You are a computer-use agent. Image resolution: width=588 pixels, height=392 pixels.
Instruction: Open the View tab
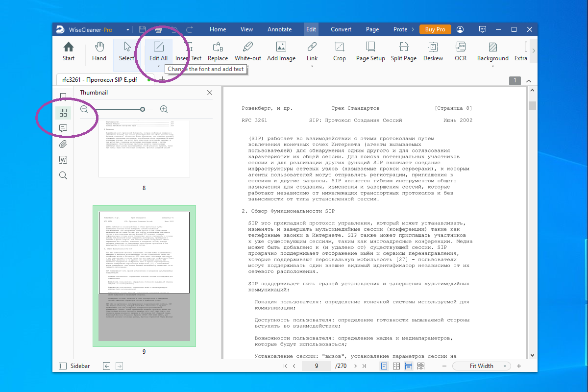pyautogui.click(x=247, y=29)
